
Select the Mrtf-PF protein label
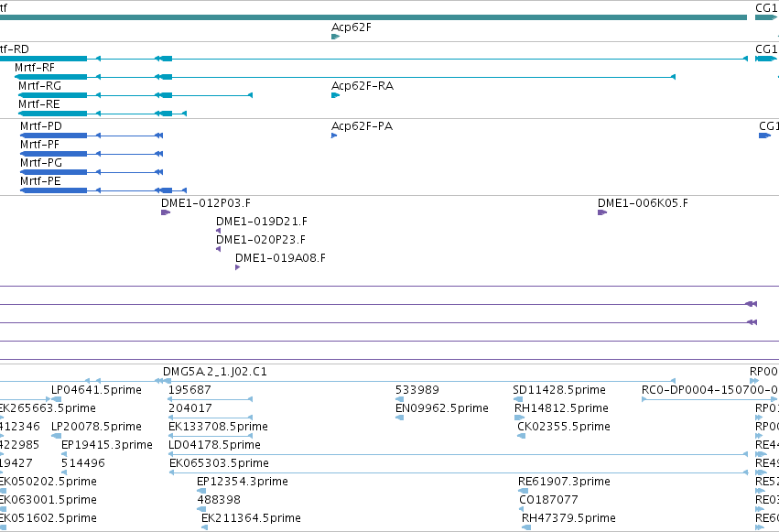(39, 145)
